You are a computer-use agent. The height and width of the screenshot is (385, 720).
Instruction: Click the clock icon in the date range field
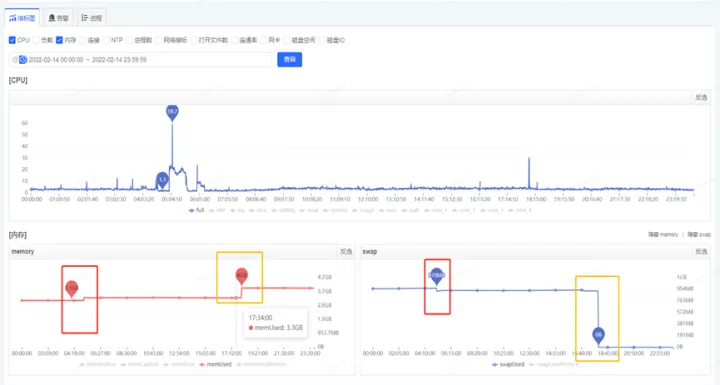click(23, 59)
